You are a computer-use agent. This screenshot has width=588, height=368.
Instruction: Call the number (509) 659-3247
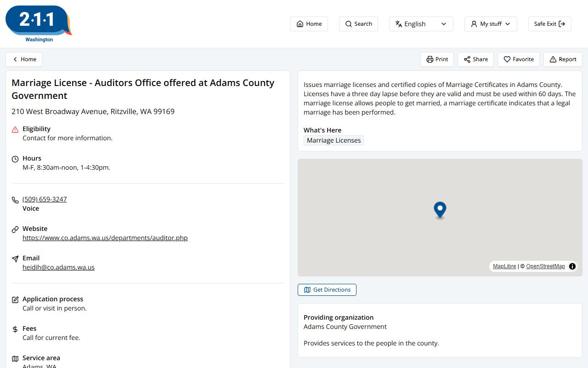45,199
